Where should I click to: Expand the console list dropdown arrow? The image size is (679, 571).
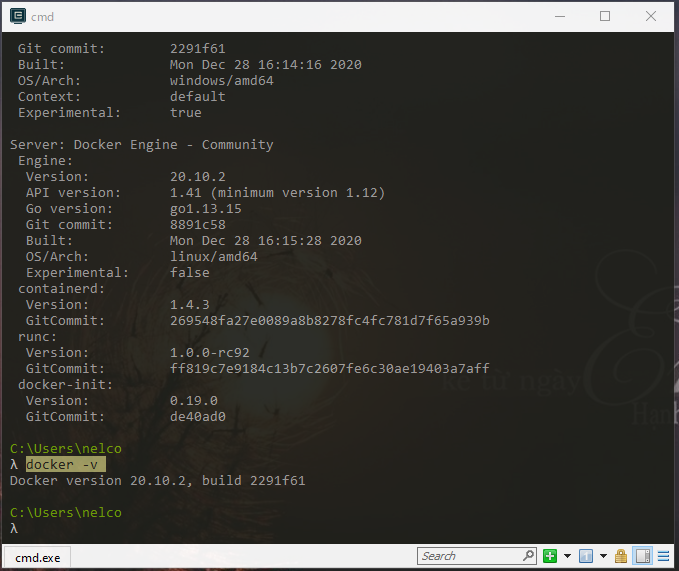[x=603, y=556]
